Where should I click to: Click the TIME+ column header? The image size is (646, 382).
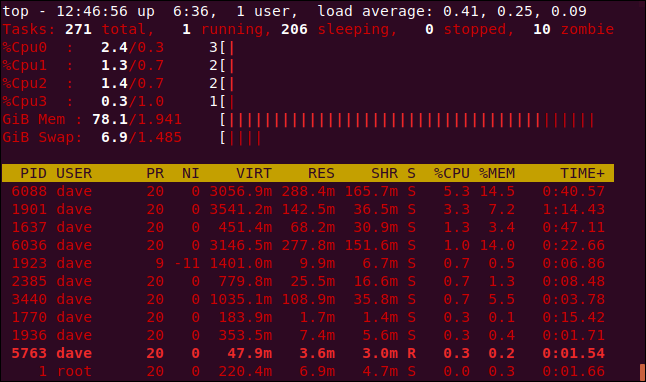(582, 173)
